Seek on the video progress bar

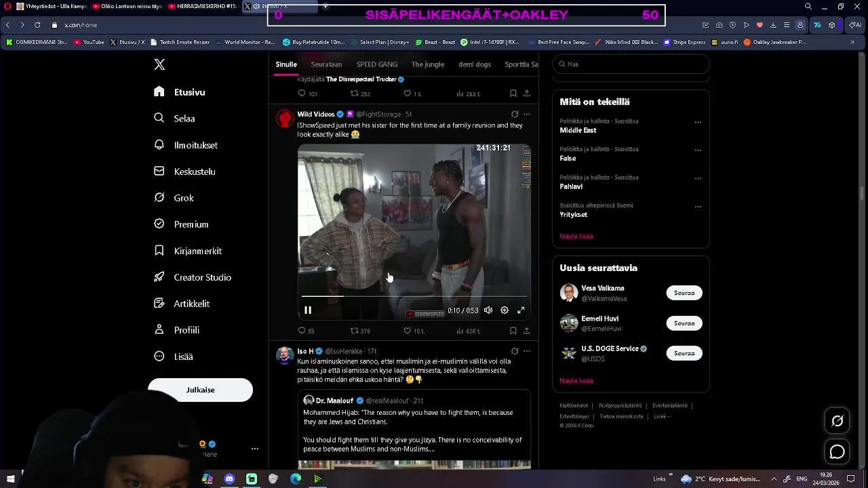point(414,296)
